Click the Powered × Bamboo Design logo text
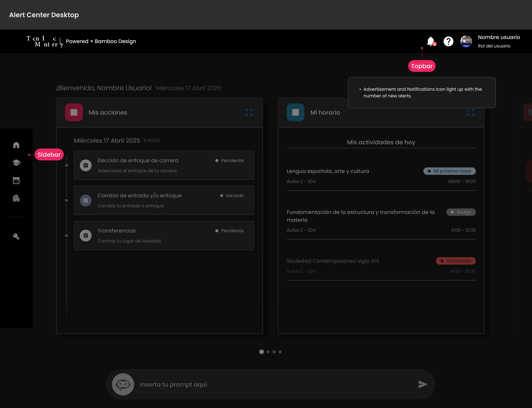Viewport: 532px width, 408px height. (101, 41)
